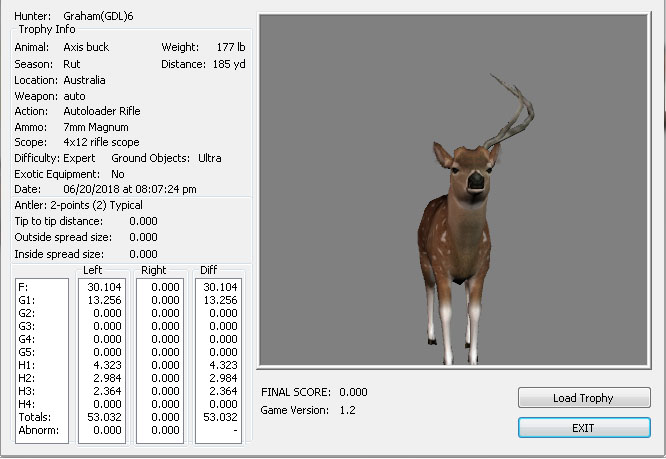Click the Ammo value 7mm Magnum
The image size is (666, 459).
(x=98, y=127)
